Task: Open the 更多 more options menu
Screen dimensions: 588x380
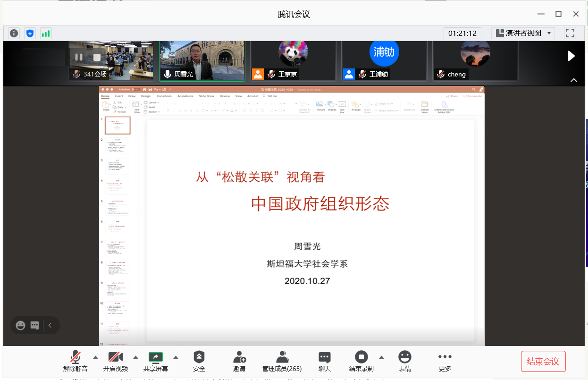Action: pos(445,361)
